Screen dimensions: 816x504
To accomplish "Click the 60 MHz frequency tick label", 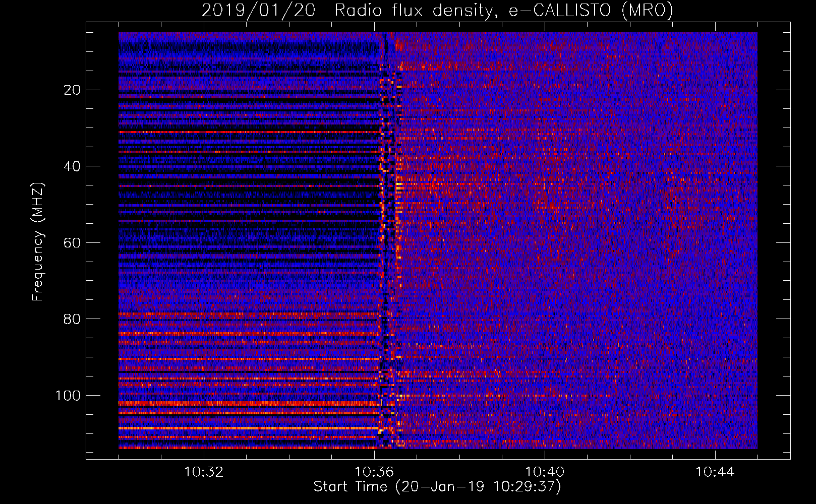I will (x=72, y=243).
